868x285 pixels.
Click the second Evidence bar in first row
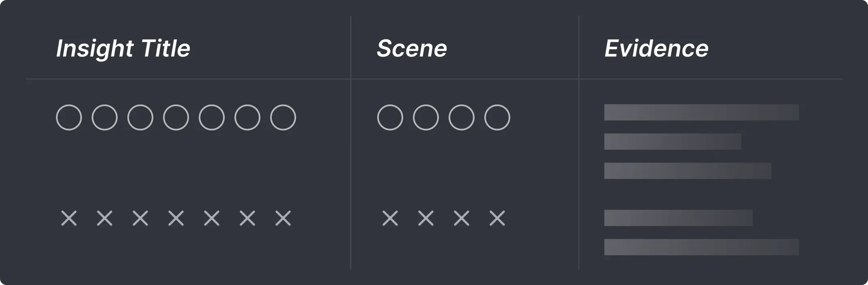coord(673,142)
